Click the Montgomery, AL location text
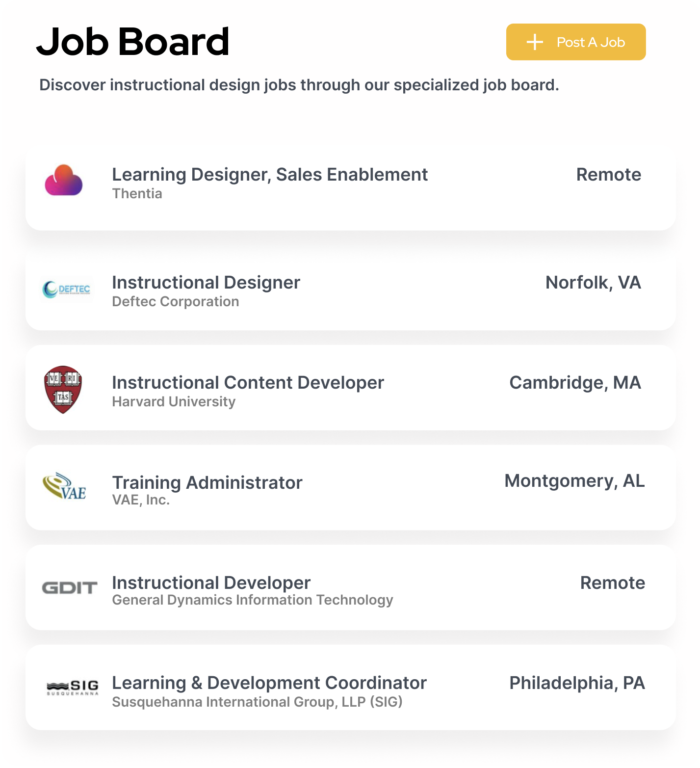This screenshot has height=768, width=700. click(x=574, y=481)
